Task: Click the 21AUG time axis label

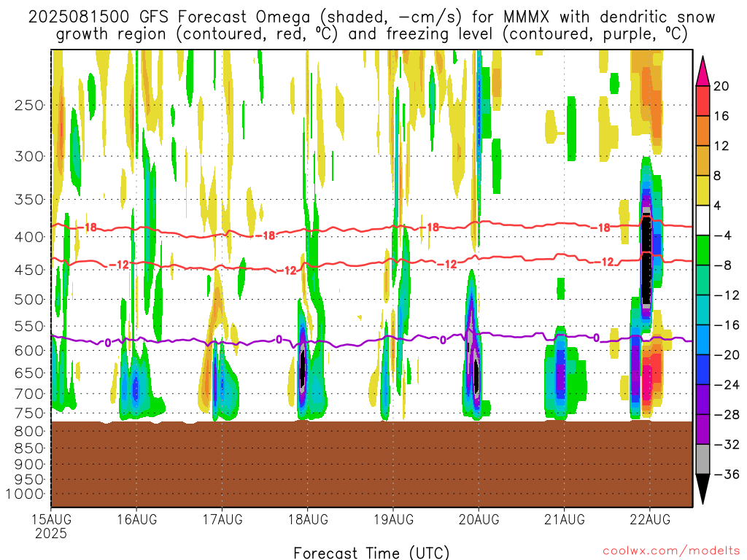Action: coord(565,519)
